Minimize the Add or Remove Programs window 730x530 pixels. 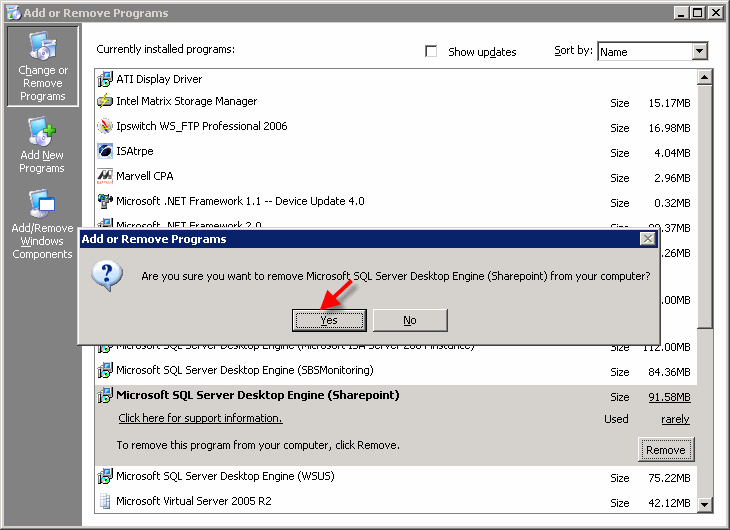[682, 13]
